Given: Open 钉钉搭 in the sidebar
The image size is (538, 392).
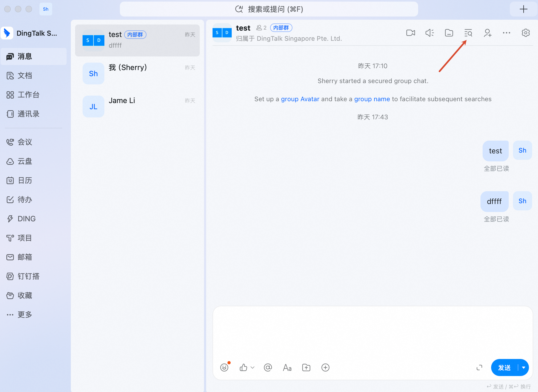Looking at the screenshot, I should (x=34, y=276).
